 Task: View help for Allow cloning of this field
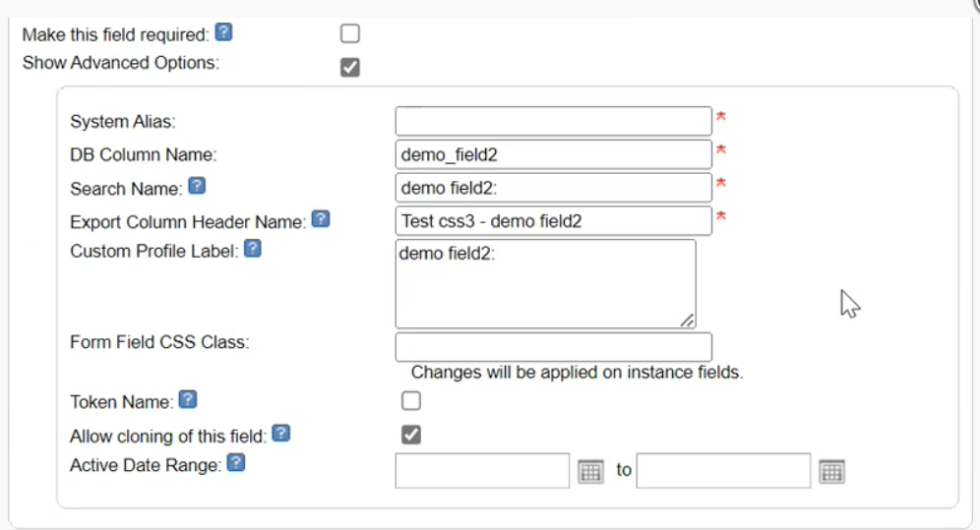coord(280,434)
